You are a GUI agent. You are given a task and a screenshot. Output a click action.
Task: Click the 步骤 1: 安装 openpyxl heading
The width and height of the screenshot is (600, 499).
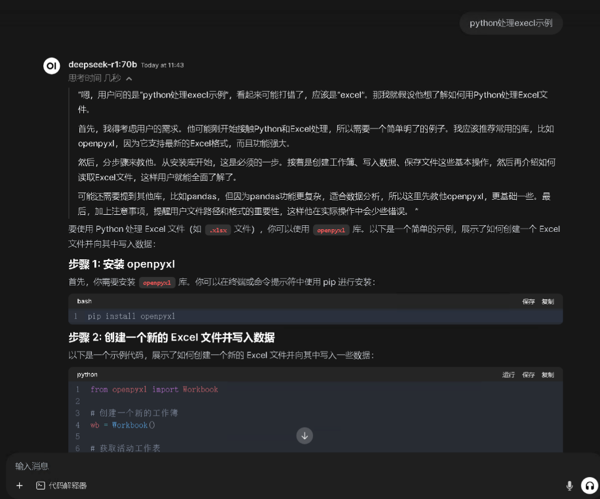tap(121, 264)
